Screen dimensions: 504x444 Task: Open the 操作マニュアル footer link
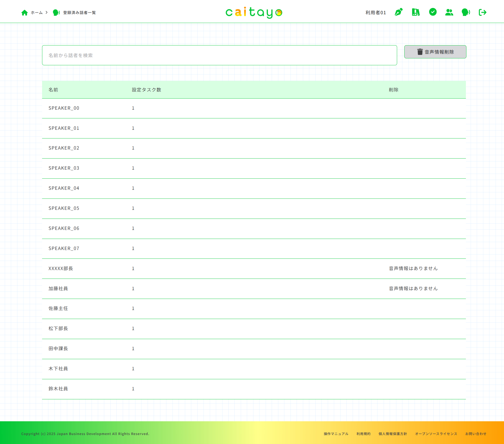[x=336, y=434]
